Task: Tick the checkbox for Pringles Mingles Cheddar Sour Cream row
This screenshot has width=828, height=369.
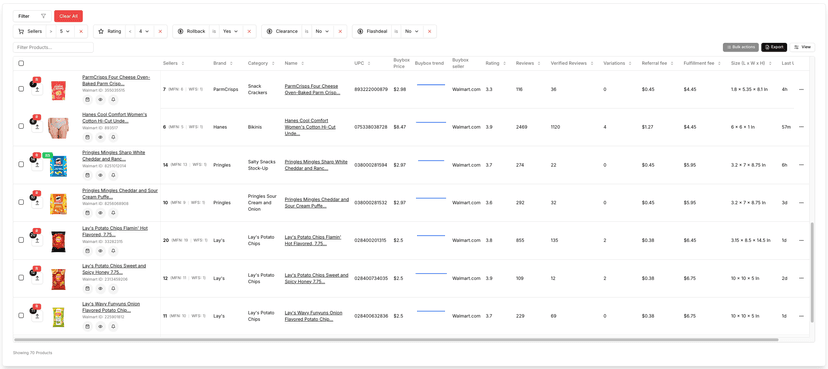Action: tap(21, 202)
